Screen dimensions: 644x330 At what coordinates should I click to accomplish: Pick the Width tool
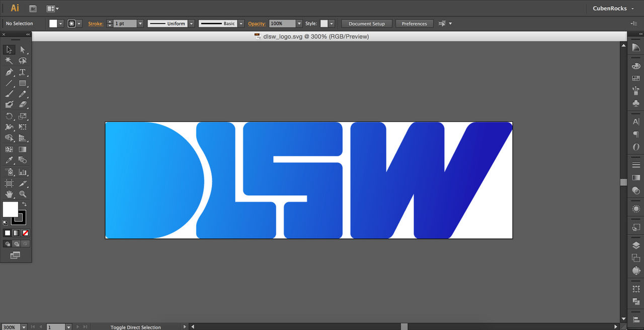tap(9, 127)
